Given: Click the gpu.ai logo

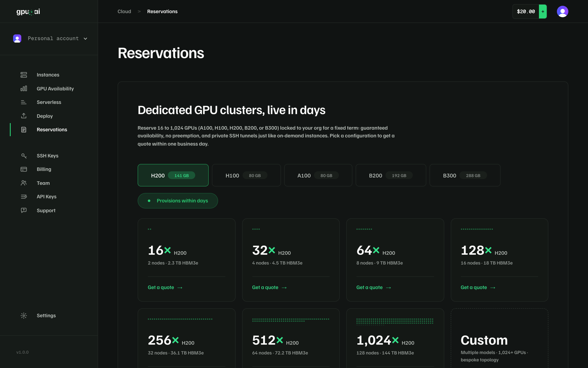Looking at the screenshot, I should (28, 12).
